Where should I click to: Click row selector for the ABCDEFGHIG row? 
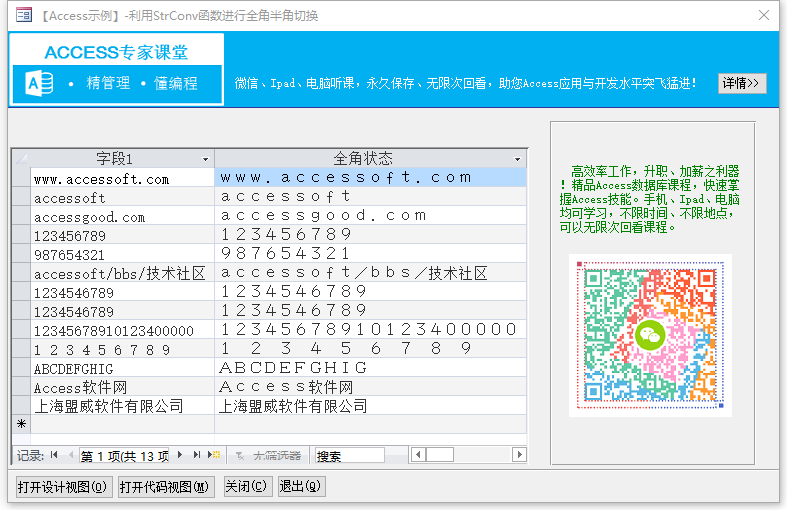pos(21,367)
